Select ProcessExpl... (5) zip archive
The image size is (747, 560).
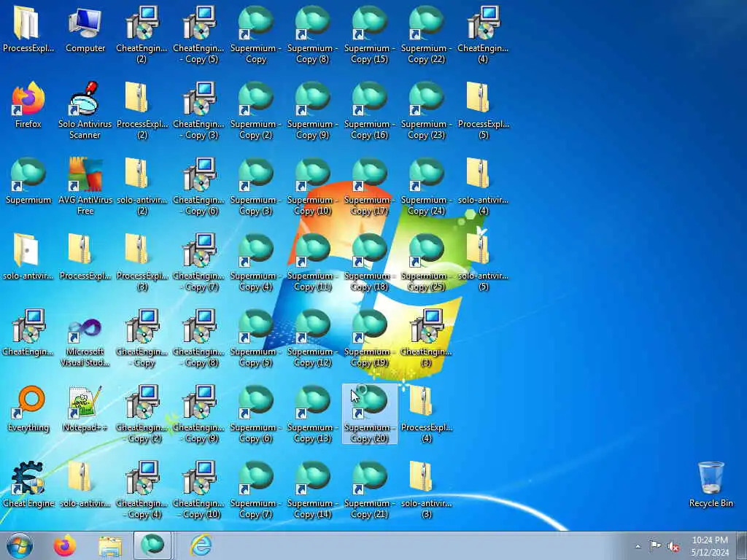(x=483, y=111)
